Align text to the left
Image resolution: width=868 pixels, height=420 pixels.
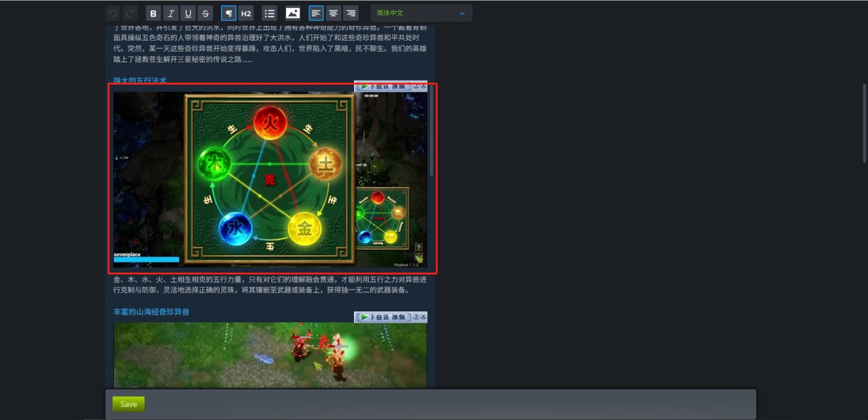click(316, 13)
